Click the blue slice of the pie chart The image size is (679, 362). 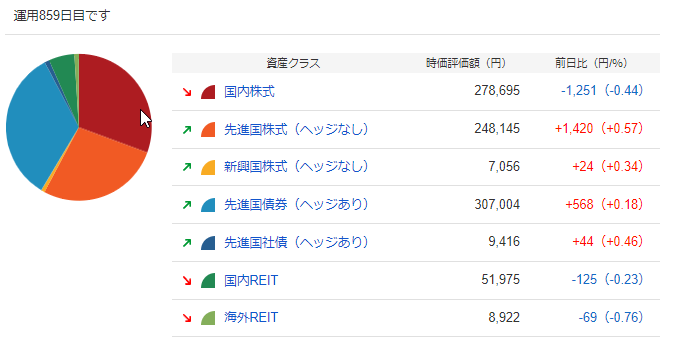(x=39, y=126)
